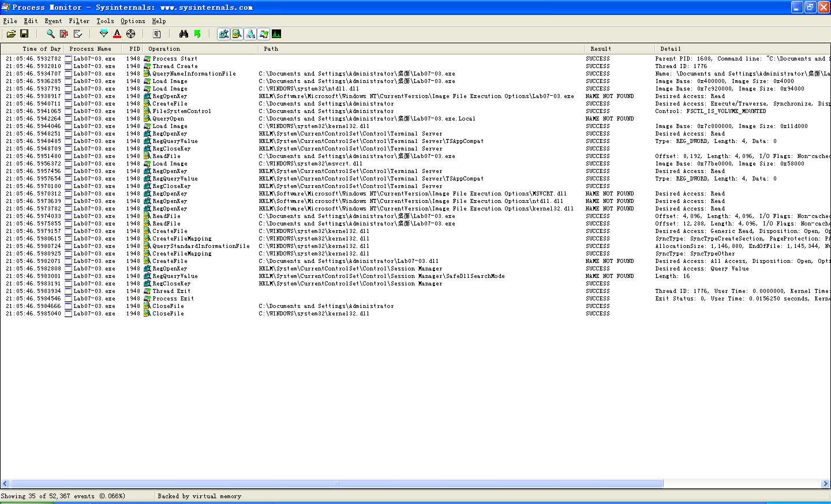Image resolution: width=831 pixels, height=504 pixels.
Task: Open the Tools menu
Action: pos(105,21)
